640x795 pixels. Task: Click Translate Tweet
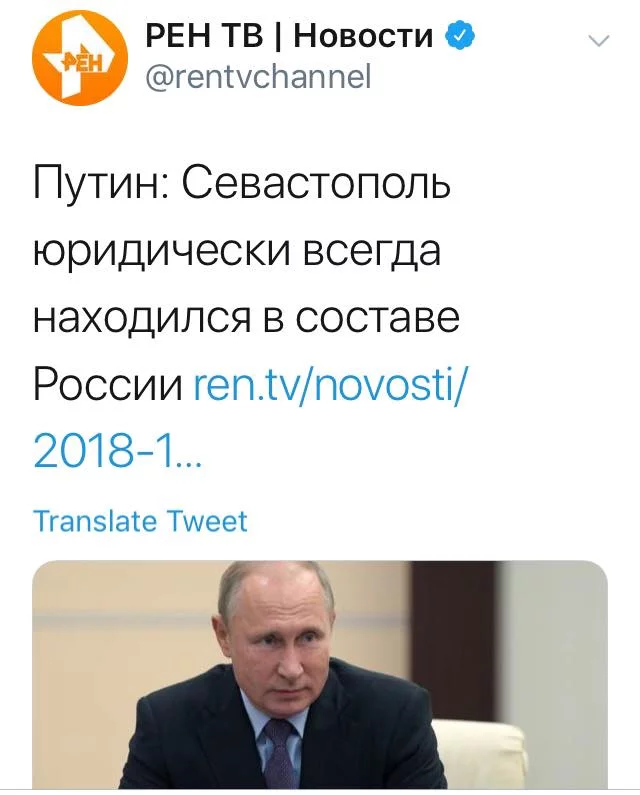coord(140,521)
